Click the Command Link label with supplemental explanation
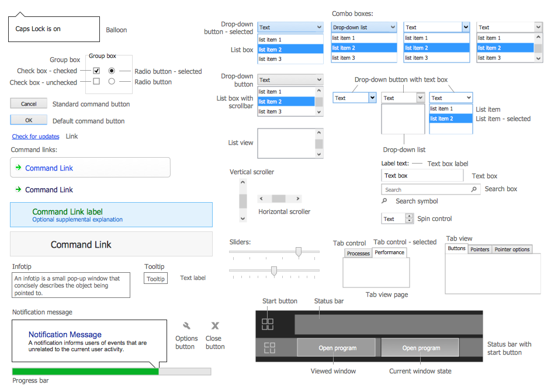The width and height of the screenshot is (551, 392). click(111, 214)
